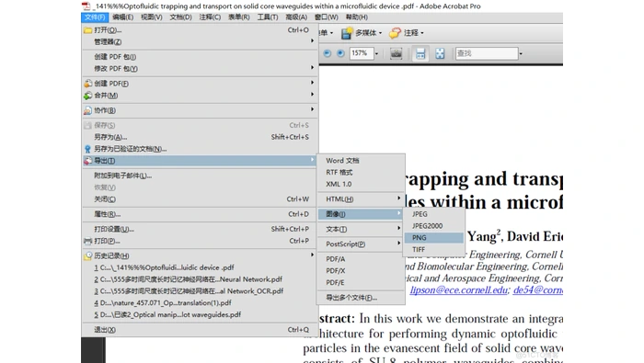Select RTF 格式 export option
Viewport: 644px width, 363px height.
pyautogui.click(x=361, y=172)
